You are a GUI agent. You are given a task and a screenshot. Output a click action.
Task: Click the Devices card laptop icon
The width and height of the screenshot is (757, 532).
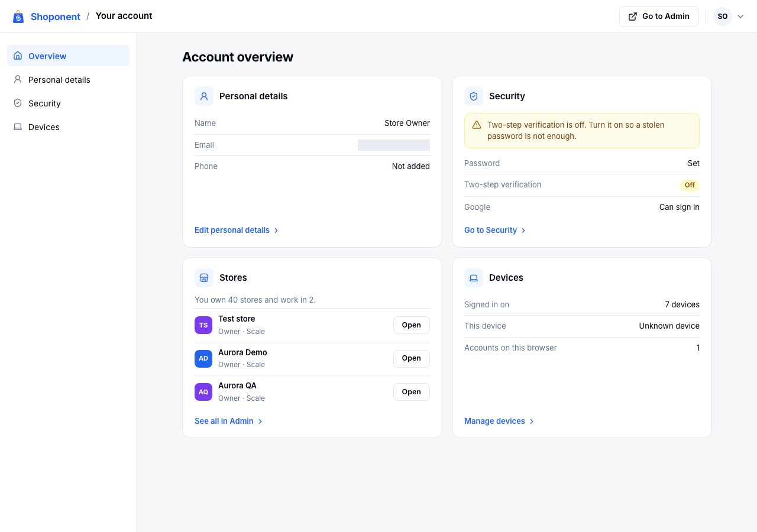coord(474,278)
